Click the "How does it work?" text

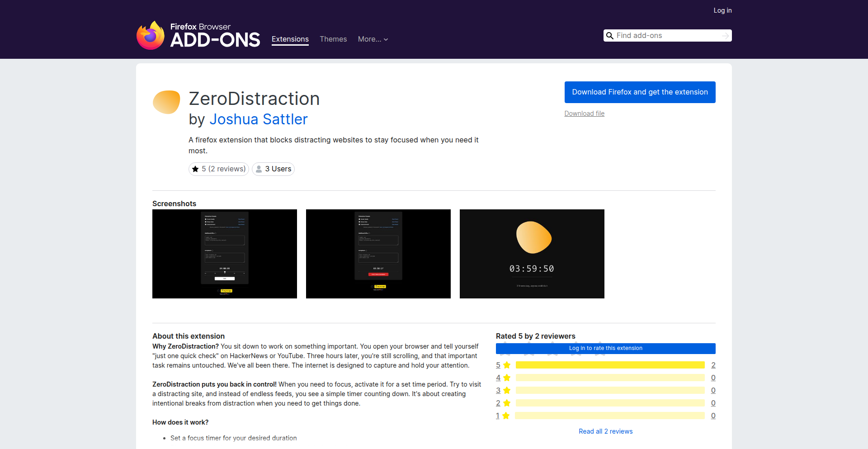click(x=180, y=422)
